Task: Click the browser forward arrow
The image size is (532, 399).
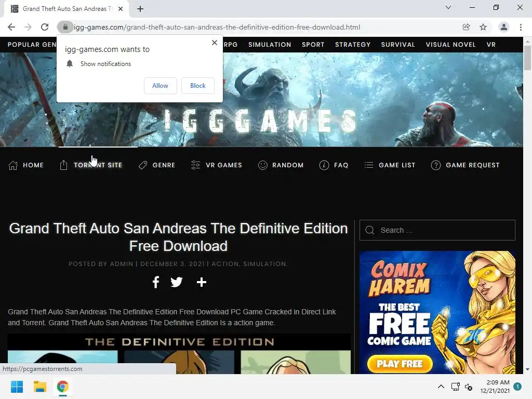Action: tap(28, 27)
